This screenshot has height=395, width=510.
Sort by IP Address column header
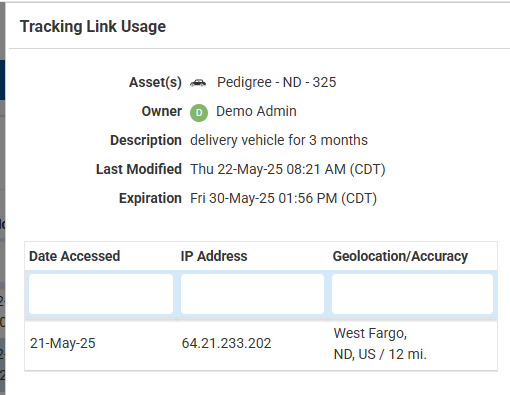coord(214,256)
